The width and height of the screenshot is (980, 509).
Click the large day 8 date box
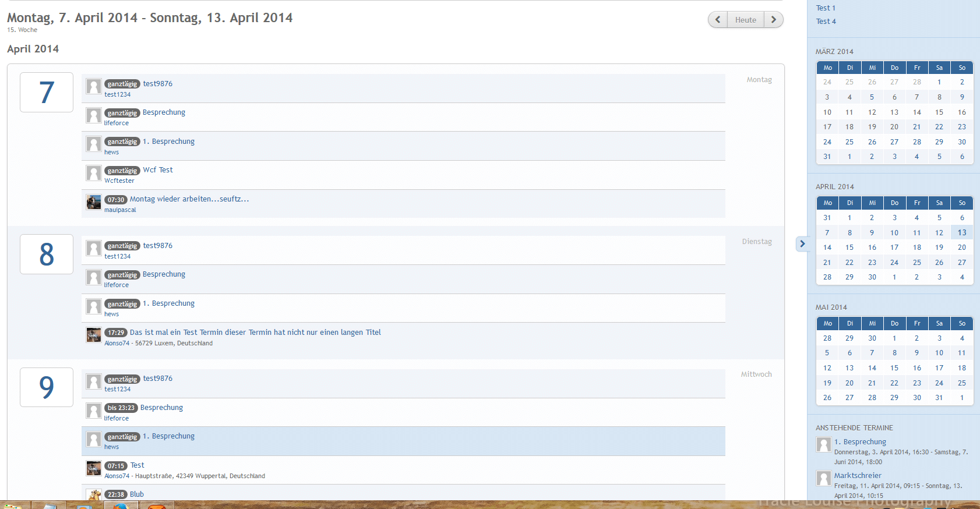pos(47,254)
